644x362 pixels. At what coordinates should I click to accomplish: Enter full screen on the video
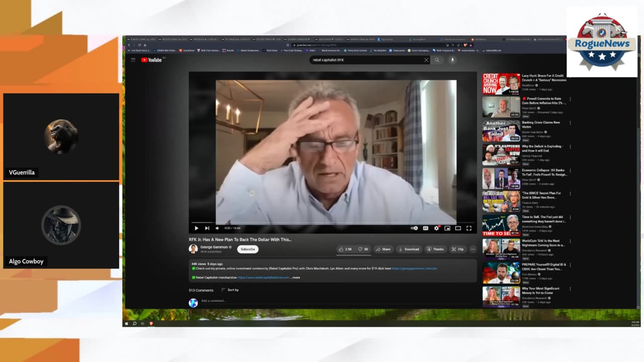tap(469, 228)
